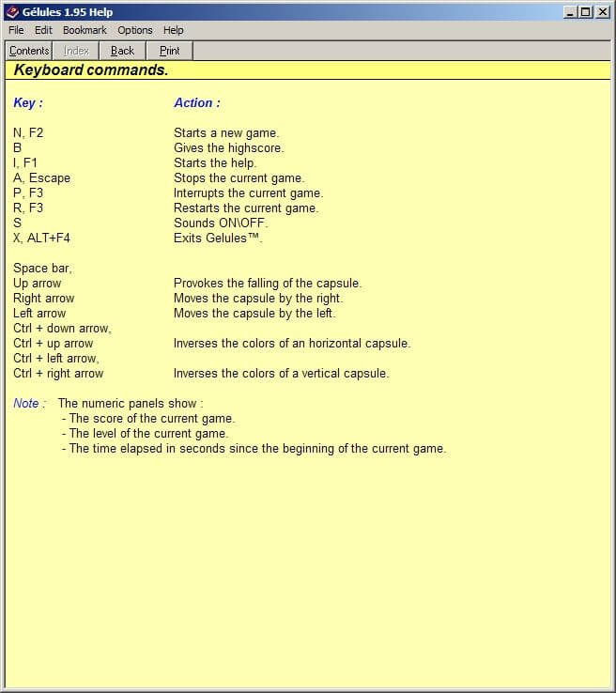
Task: Click the 'Ctrl + left arrow,' entry
Action: coord(56,358)
